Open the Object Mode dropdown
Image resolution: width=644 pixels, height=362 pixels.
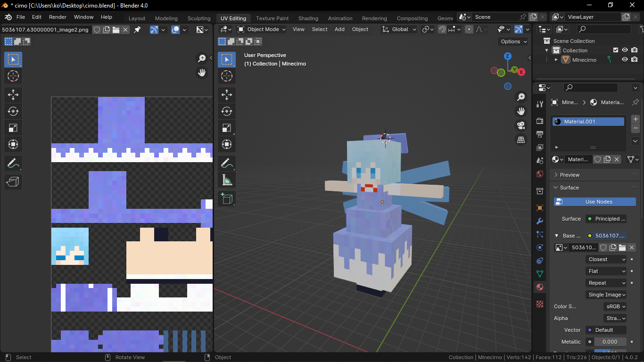(262, 29)
